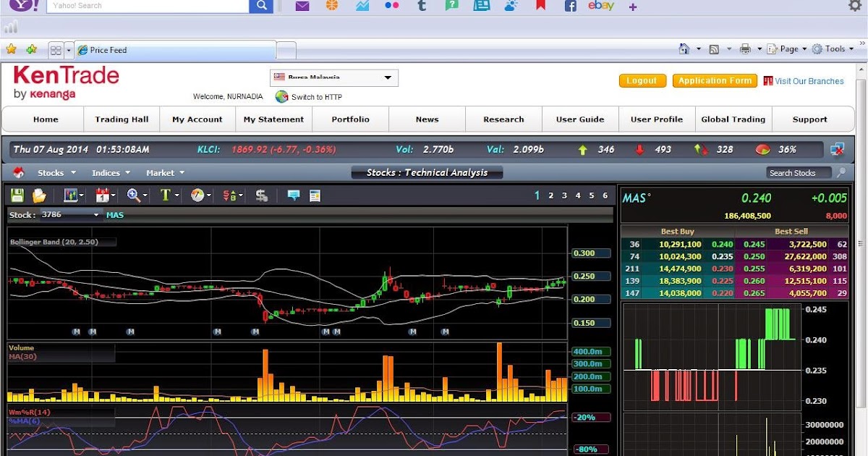
Task: Click the grey dollar sign icon
Action: coord(262,195)
